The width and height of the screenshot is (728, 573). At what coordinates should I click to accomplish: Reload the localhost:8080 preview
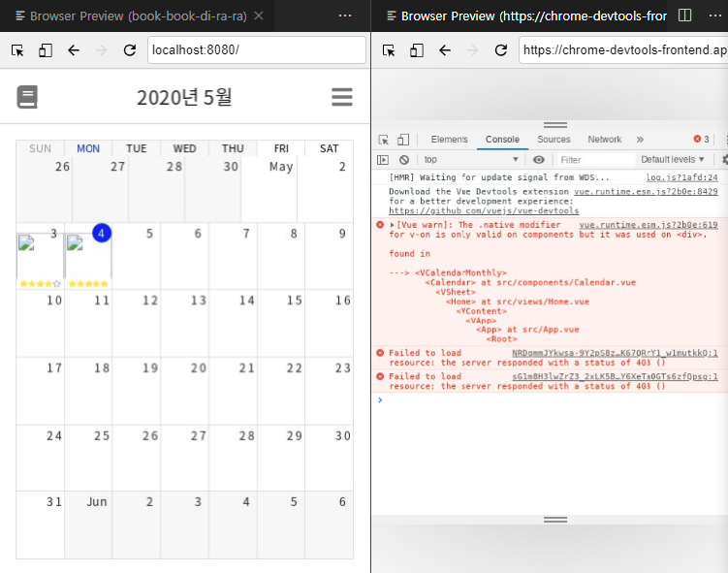pos(130,50)
